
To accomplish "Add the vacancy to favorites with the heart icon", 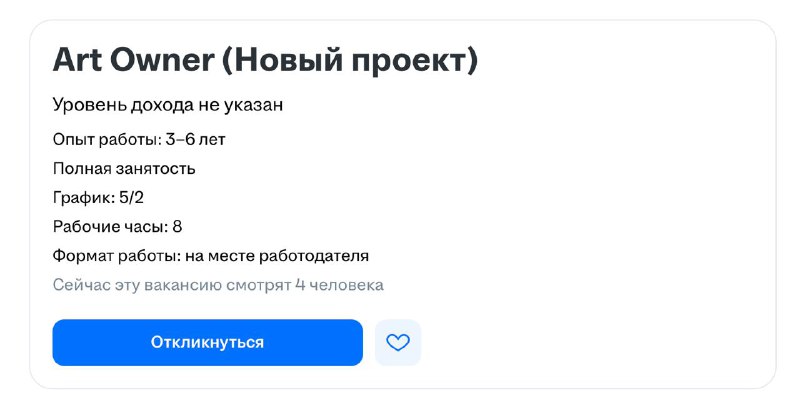I will pyautogui.click(x=398, y=342).
